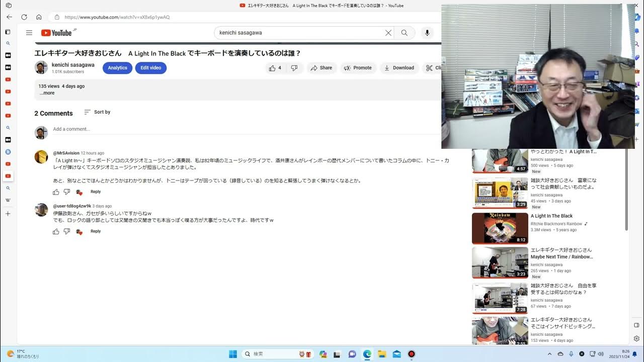Reply to the @MrSAvision comment
The image size is (644, 362).
coord(96,192)
